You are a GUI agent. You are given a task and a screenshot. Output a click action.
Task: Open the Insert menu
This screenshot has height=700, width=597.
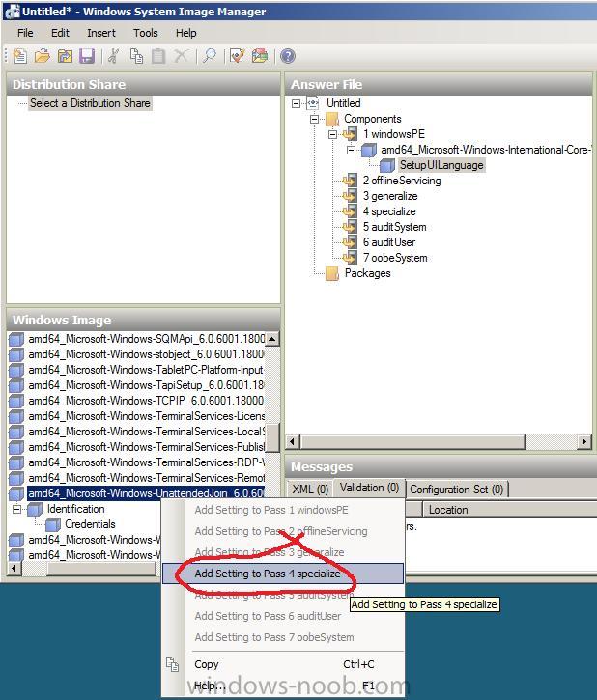pos(101,33)
